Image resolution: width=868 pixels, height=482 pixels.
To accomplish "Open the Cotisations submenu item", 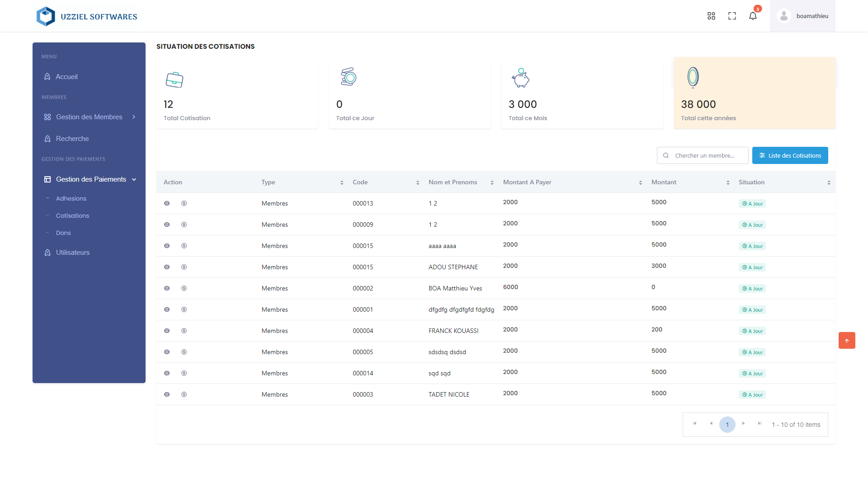I will (x=72, y=215).
